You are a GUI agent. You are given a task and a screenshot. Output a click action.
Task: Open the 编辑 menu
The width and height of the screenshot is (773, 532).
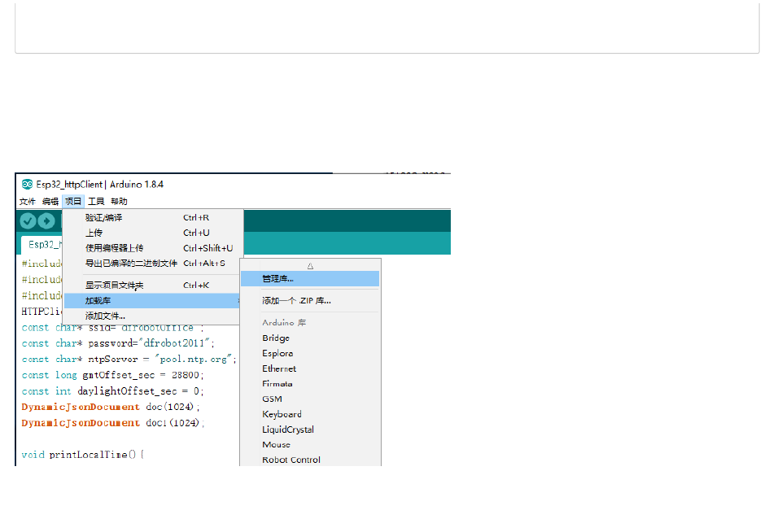coord(50,201)
